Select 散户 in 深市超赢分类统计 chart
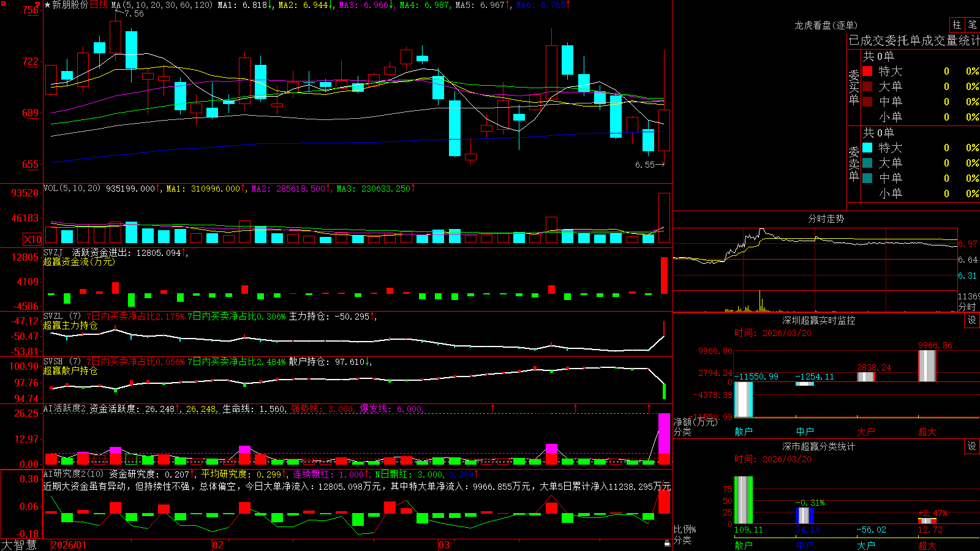This screenshot has width=980, height=551. [744, 545]
